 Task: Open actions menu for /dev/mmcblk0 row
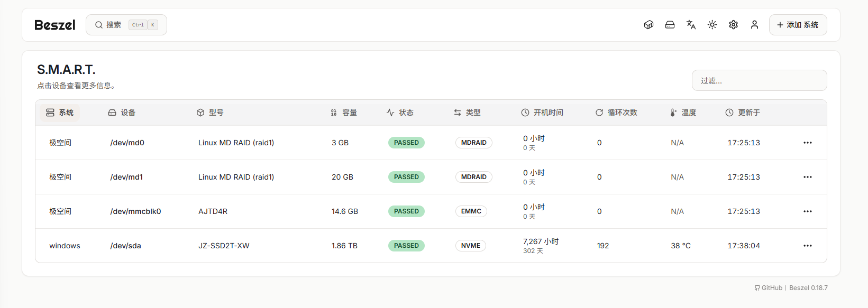tap(807, 211)
